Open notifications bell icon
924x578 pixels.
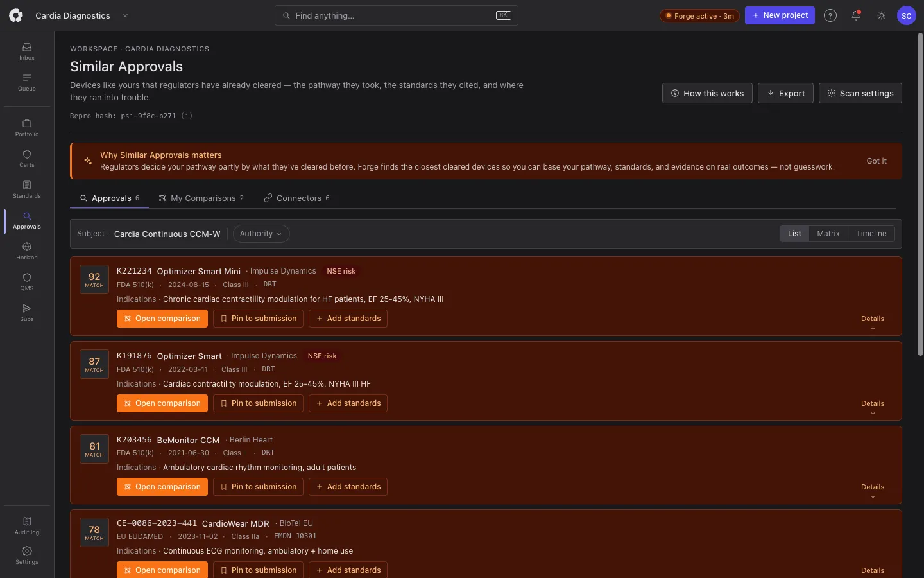[x=856, y=15]
